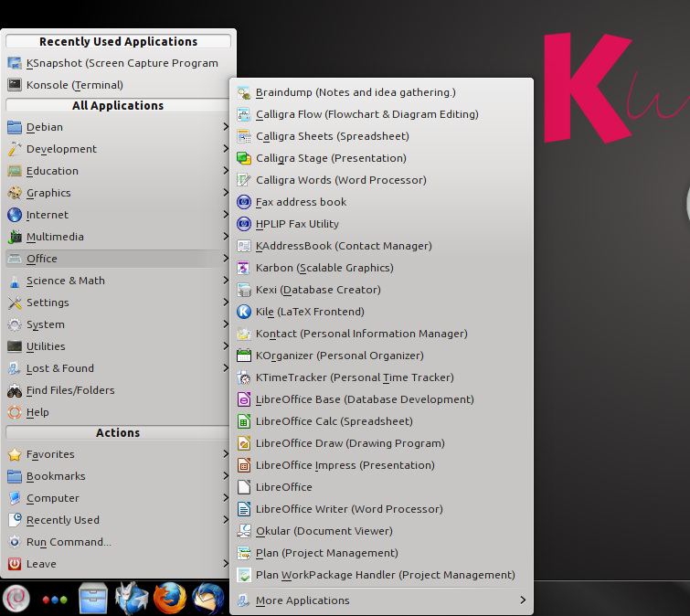Click the Okular document viewer icon

pos(244,531)
